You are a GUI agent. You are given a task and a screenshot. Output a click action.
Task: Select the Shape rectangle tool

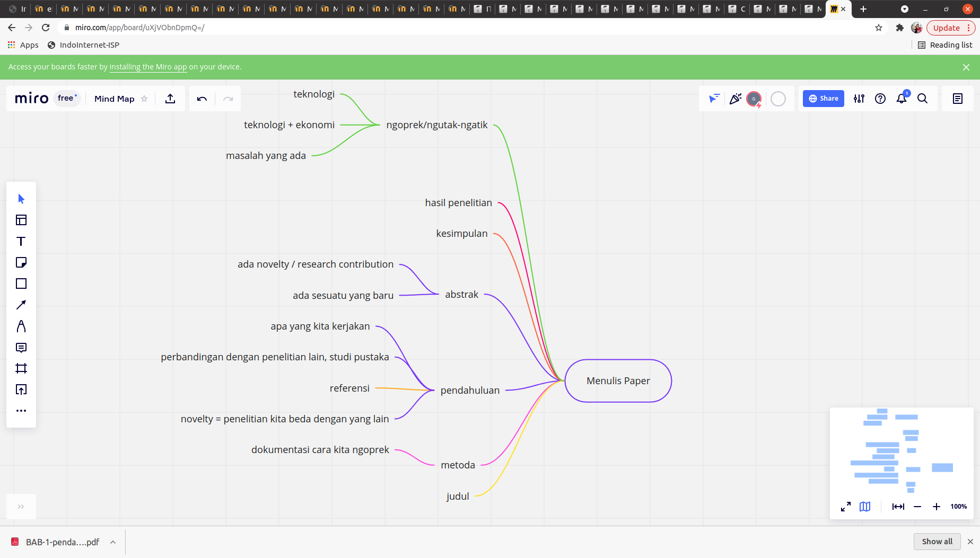(21, 284)
